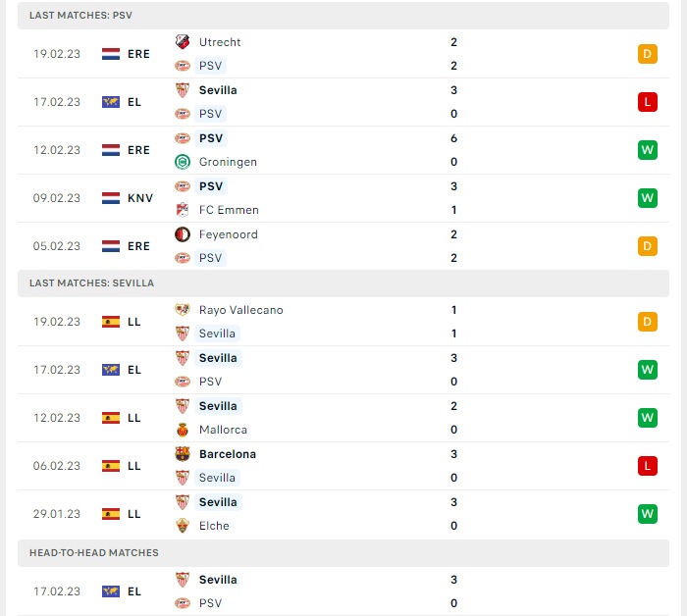Image resolution: width=687 pixels, height=616 pixels.
Task: Click the orange D badge for Utrecht match
Action: click(648, 54)
